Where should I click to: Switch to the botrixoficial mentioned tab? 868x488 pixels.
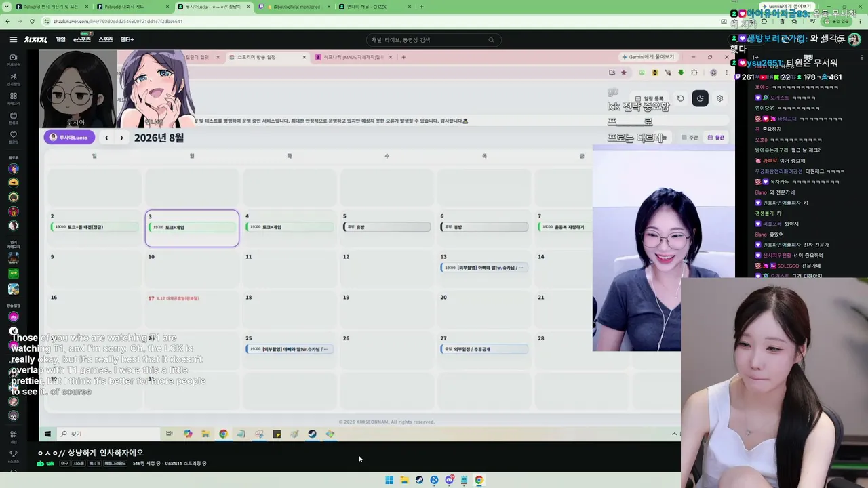pos(295,7)
